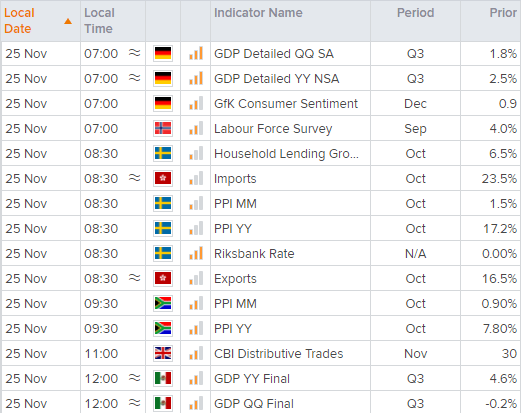The image size is (521, 413).
Task: Click the orange sort arrow in Local Date
Action: [x=68, y=21]
